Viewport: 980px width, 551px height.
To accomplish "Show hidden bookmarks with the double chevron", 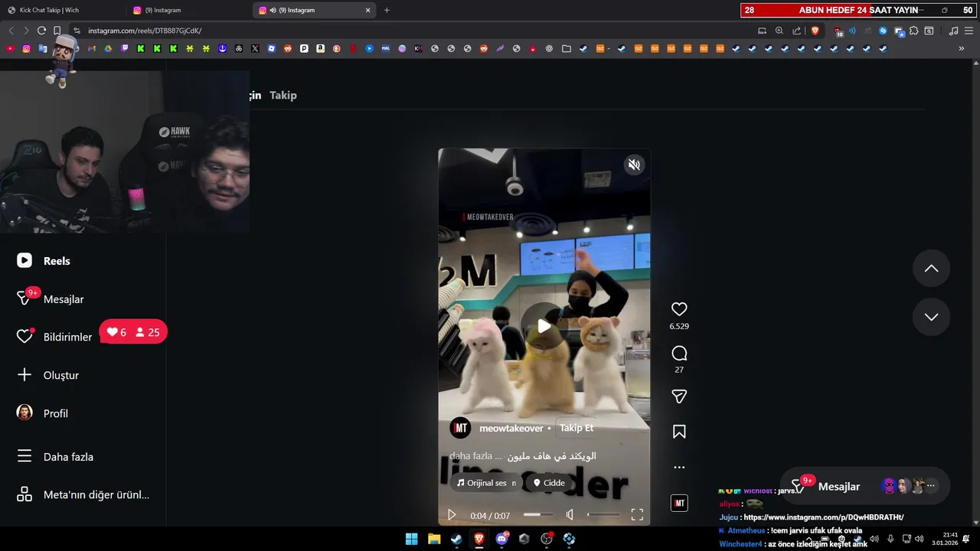I will (x=962, y=48).
